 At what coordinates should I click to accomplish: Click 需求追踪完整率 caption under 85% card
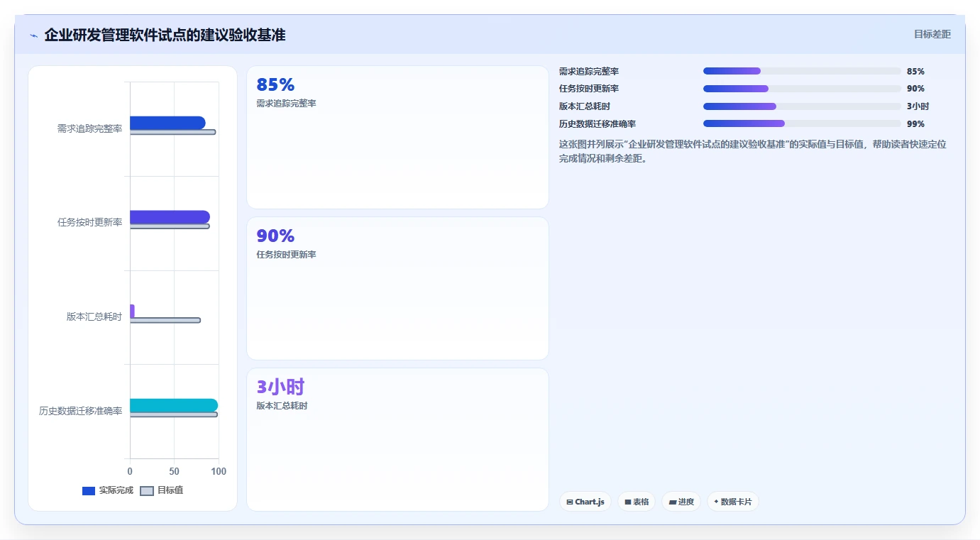tap(286, 104)
